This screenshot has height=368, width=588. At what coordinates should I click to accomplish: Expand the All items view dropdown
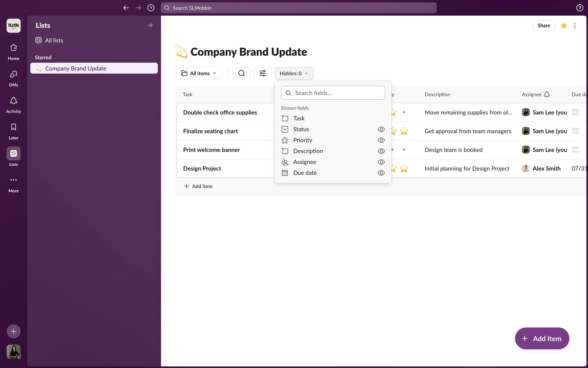pos(199,73)
